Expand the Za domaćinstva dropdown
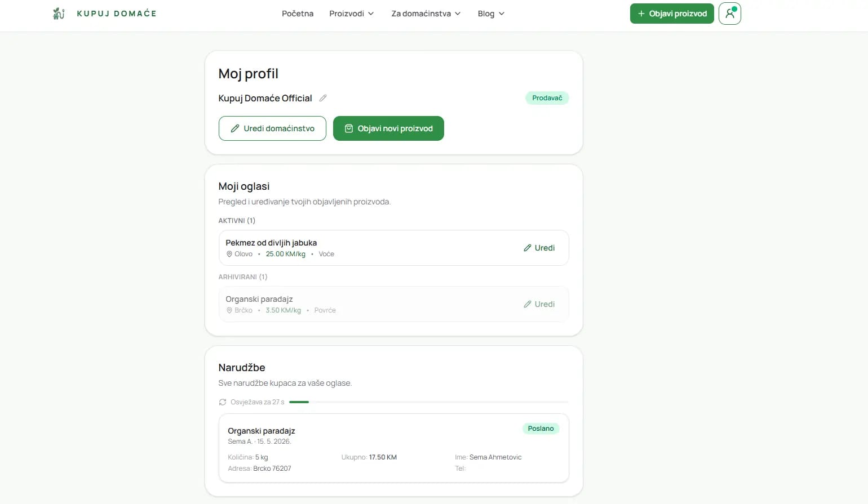 coord(426,14)
